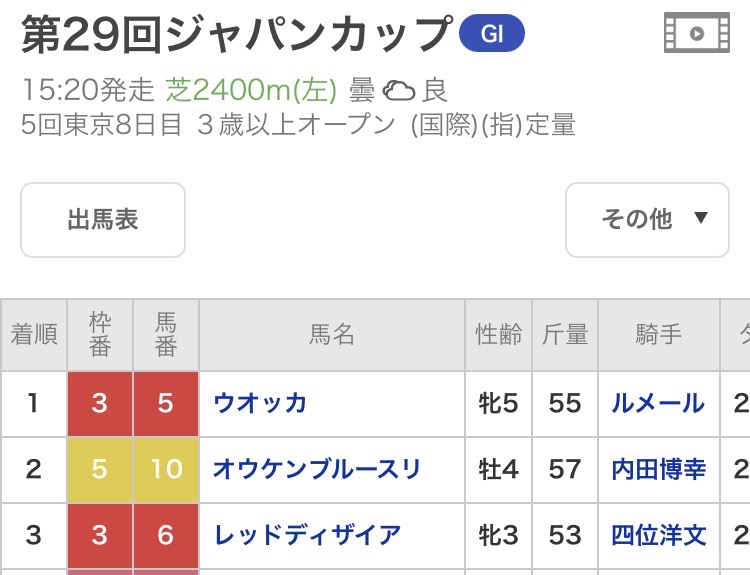Open the 出馬表 race card

pyautogui.click(x=103, y=220)
